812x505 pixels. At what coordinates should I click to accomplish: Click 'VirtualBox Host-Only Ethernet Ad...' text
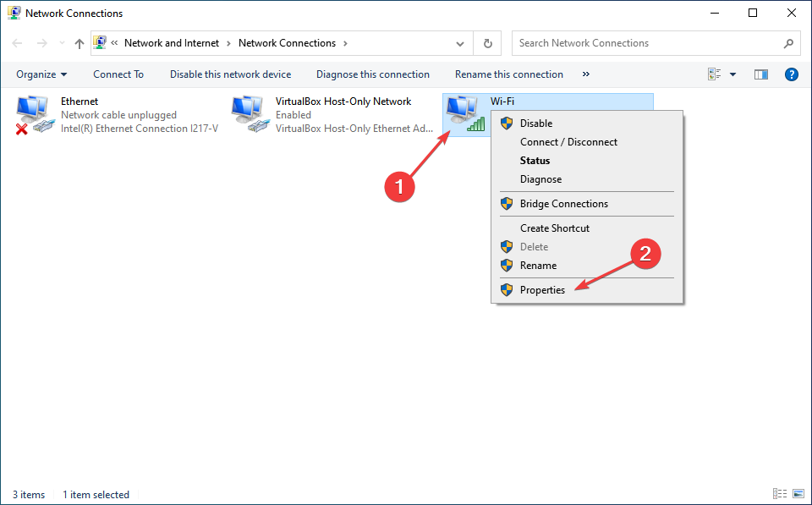(354, 129)
